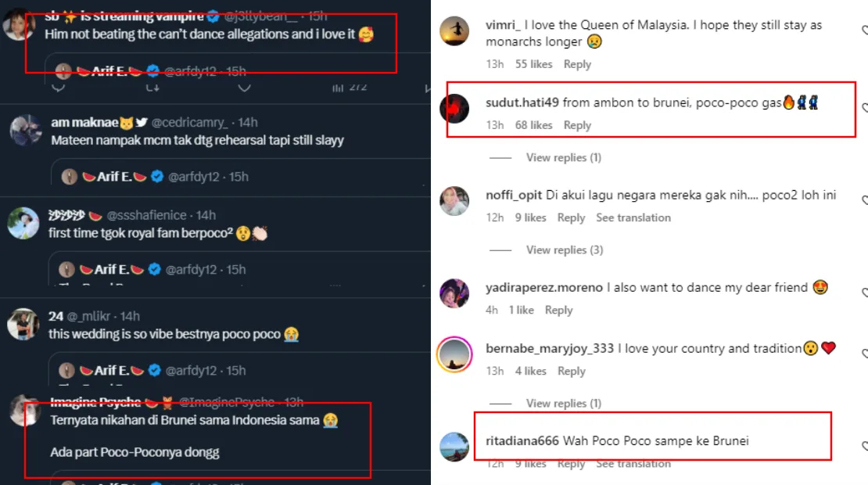This screenshot has width=868, height=485.
Task: Toggle the heart on noffi_opit's comment
Action: pos(864,201)
